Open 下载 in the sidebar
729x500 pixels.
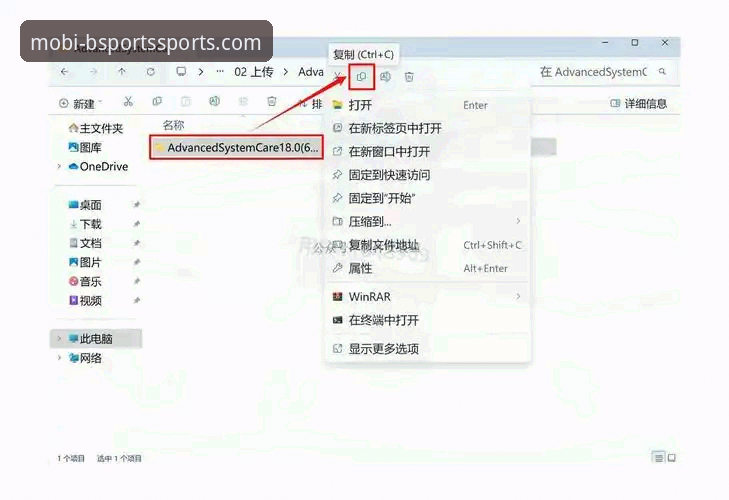(x=85, y=224)
